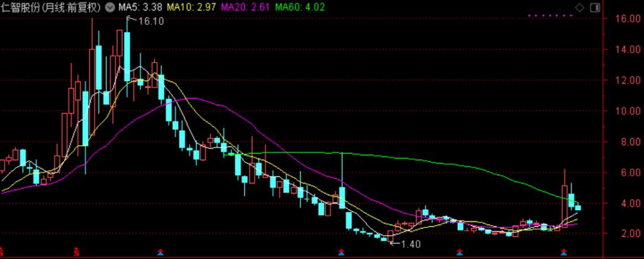
Task: Select the MA10: 2.97 indicator label
Action: (x=191, y=7)
